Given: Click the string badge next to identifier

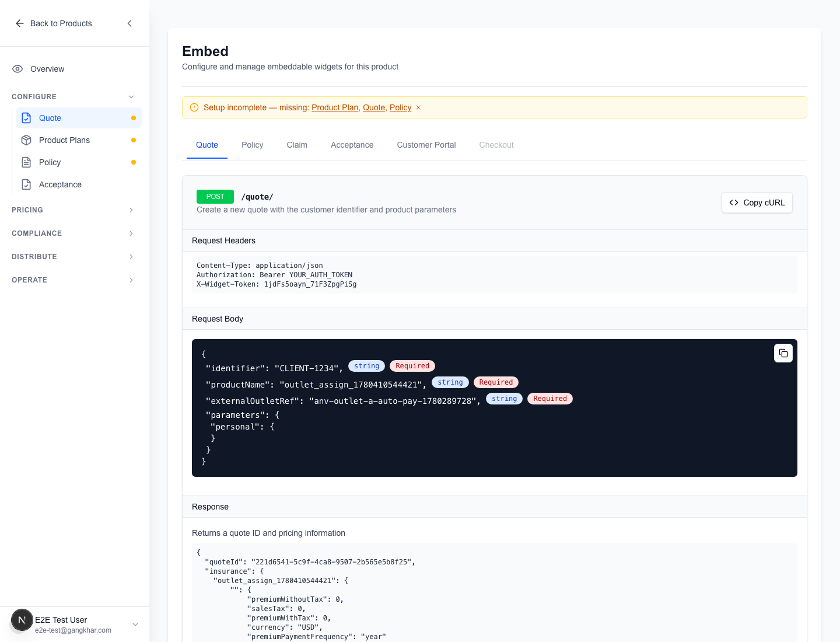Looking at the screenshot, I should [367, 366].
